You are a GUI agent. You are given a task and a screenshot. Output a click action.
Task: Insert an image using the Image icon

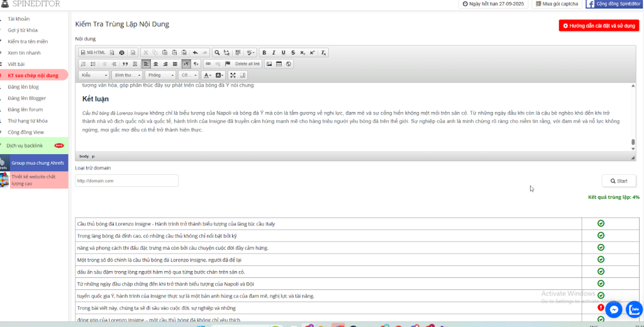(269, 64)
